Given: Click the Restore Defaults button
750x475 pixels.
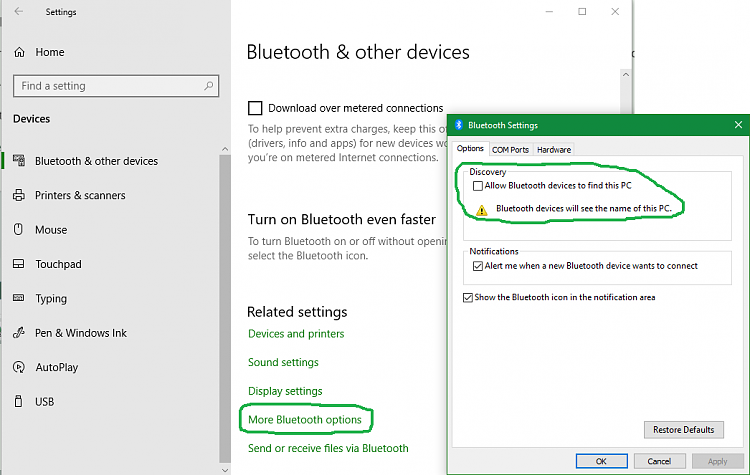Looking at the screenshot, I should 684,430.
